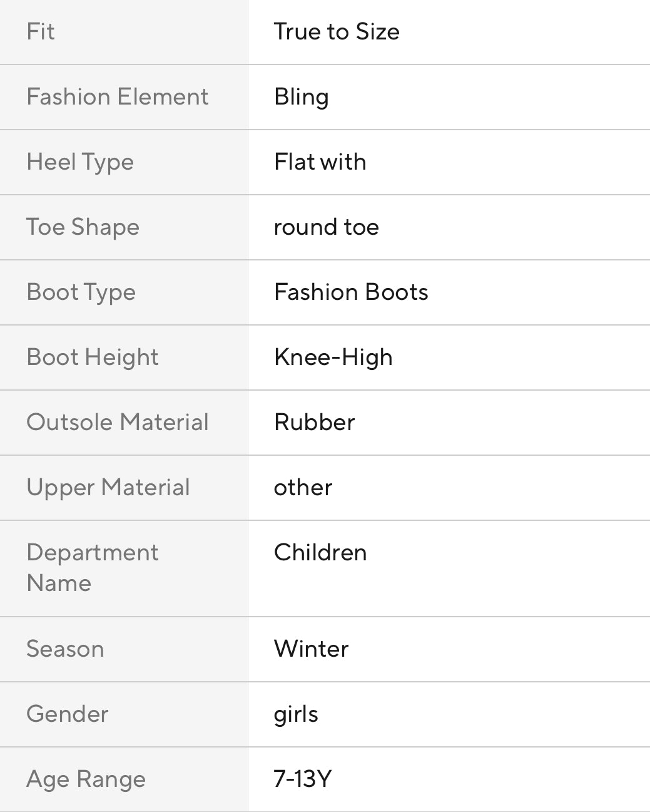Screen dimensions: 650x812
Task: Click the "Knee-High" value
Action: point(333,357)
